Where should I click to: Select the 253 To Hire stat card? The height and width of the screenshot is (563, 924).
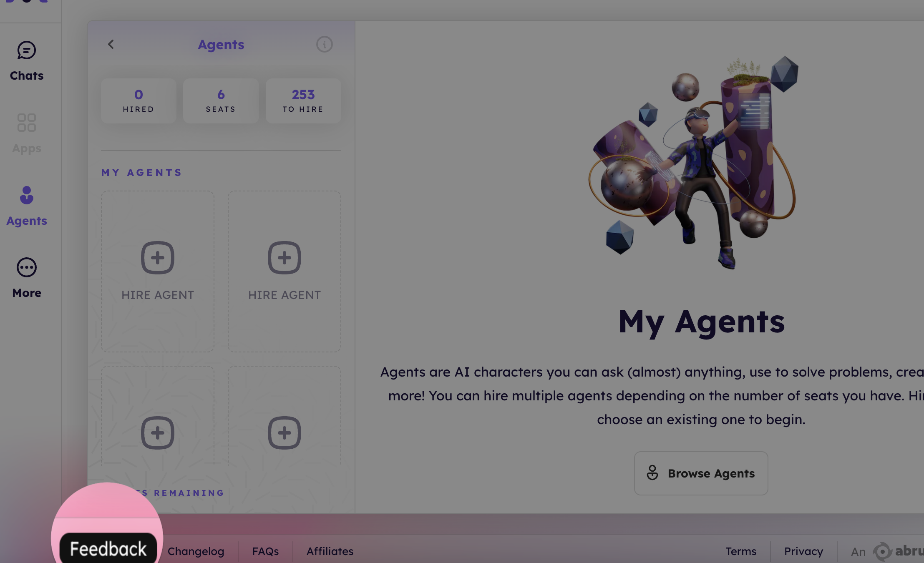[x=303, y=101]
